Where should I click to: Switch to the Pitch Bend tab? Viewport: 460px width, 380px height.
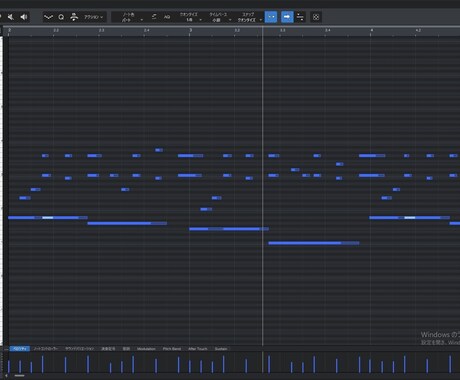[x=172, y=349]
